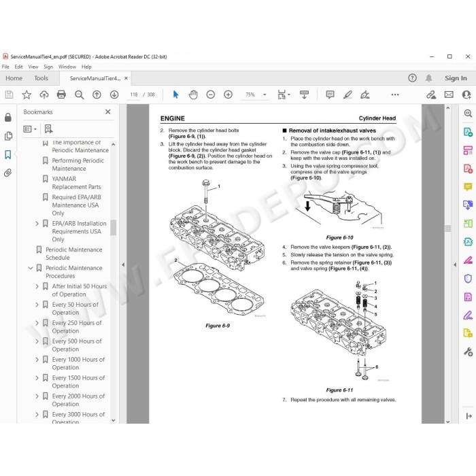Viewport: 476px width, 476px height.
Task: Expand After Initial 50 Hours bookmark
Action: pos(37,286)
